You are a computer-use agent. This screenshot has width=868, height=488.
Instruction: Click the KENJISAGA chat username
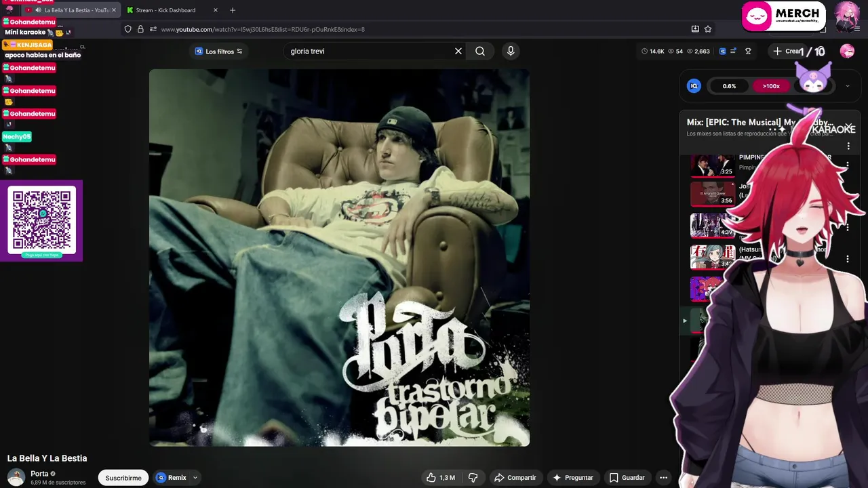(28, 45)
